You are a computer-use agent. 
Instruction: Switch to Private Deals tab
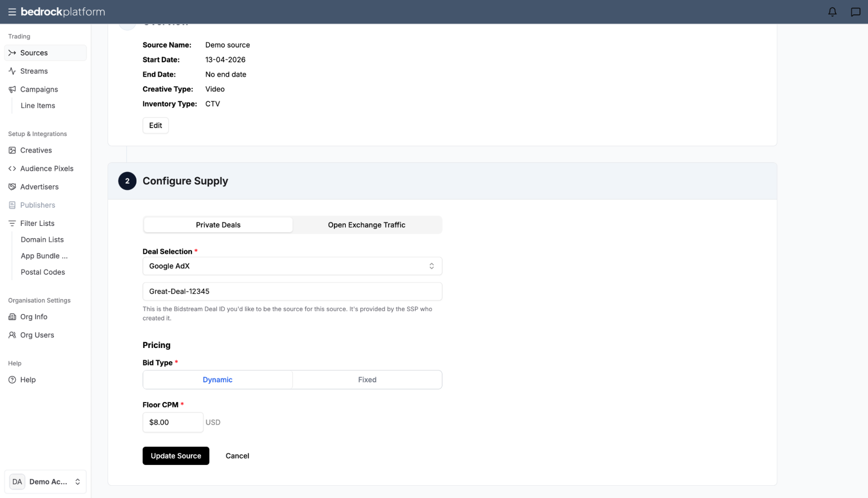click(x=218, y=225)
